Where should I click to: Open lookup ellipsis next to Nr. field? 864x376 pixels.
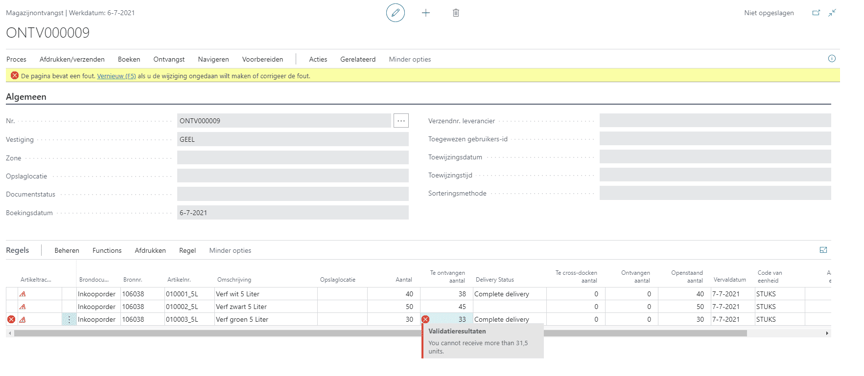[401, 120]
